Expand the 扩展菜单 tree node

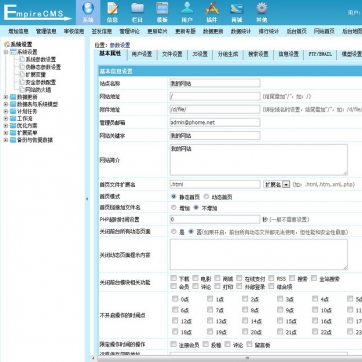point(6,133)
